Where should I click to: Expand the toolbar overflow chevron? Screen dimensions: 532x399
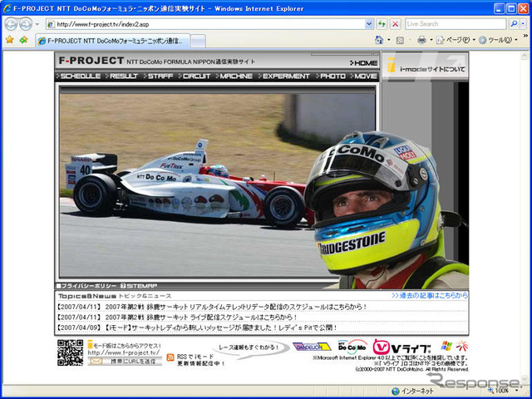[525, 36]
